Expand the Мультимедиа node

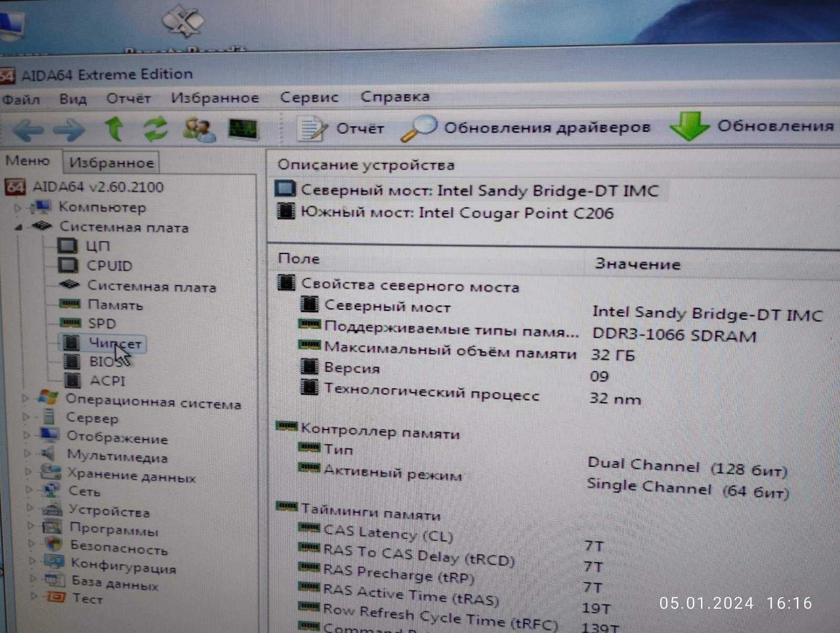pyautogui.click(x=28, y=454)
